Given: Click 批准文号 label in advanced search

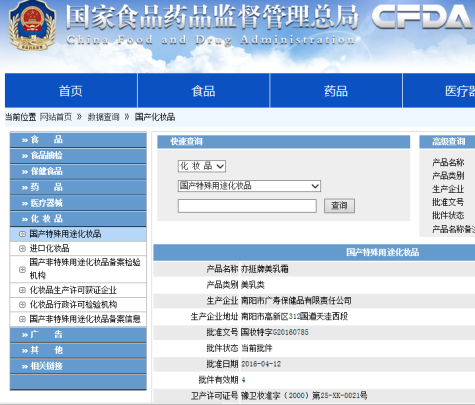Looking at the screenshot, I should 448,202.
